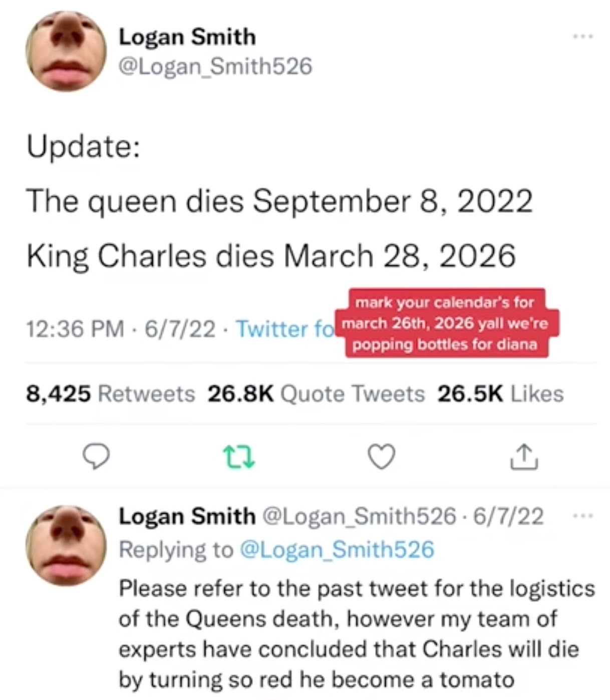Open the main tweet's profile avatar

point(66,51)
